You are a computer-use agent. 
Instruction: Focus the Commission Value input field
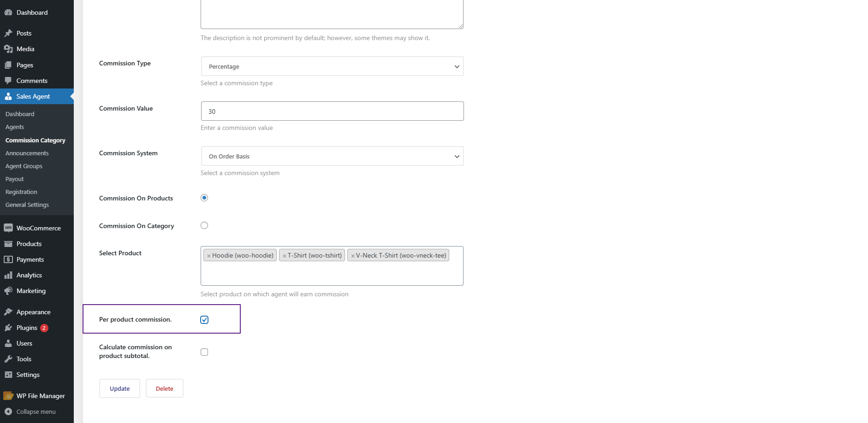(332, 111)
